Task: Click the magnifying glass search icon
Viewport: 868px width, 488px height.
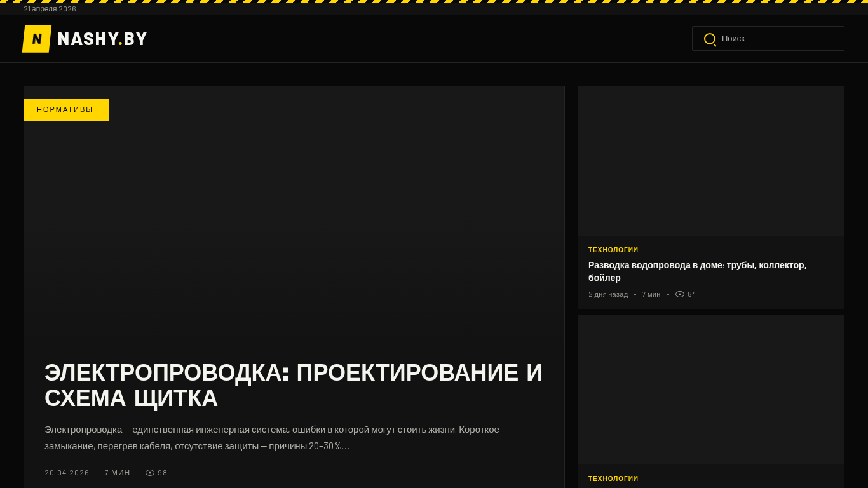Action: tap(710, 39)
